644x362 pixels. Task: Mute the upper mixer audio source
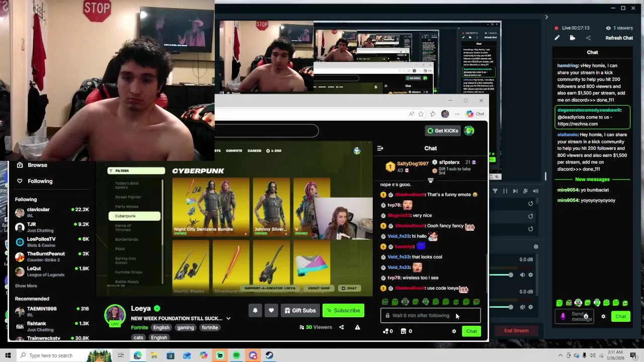tap(522, 275)
